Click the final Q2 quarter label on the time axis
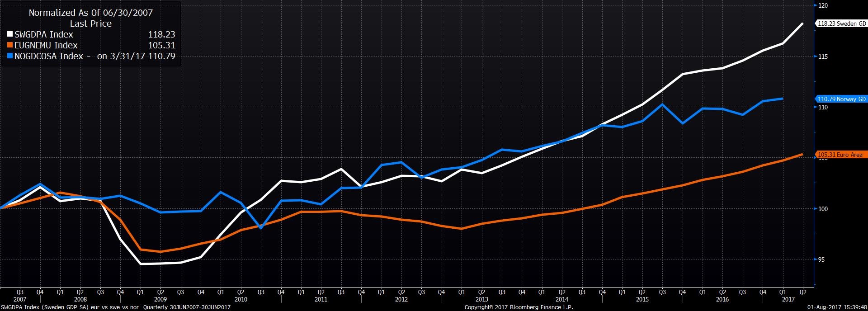The width and height of the screenshot is (868, 311). pos(803,292)
